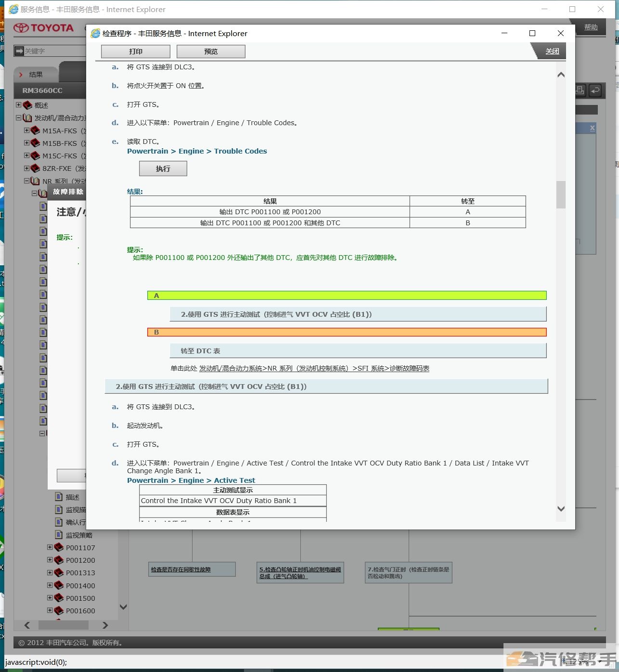Viewport: 619px width, 672px height.
Task: Click the tree panel horizontal scrollbar thumb
Action: tap(64, 625)
